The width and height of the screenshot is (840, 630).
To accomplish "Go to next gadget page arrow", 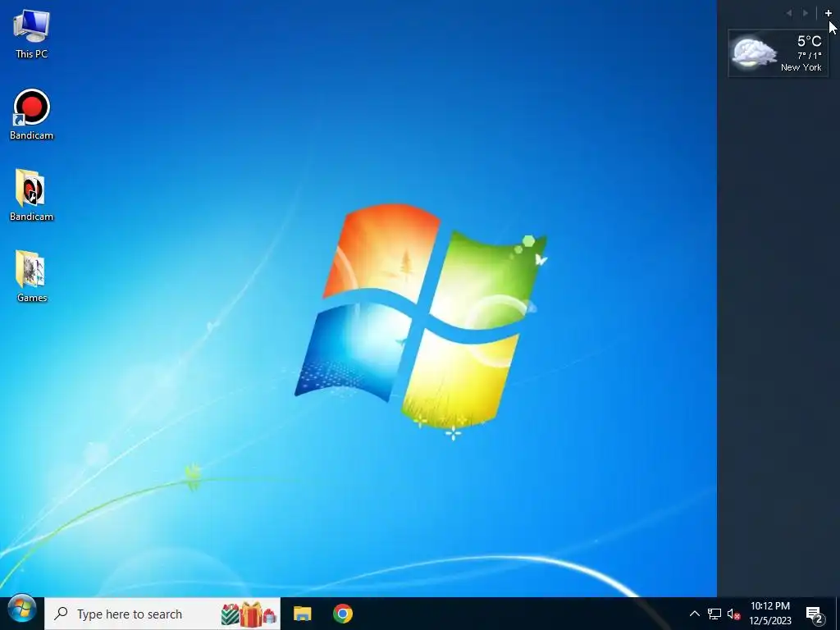I will pos(806,13).
